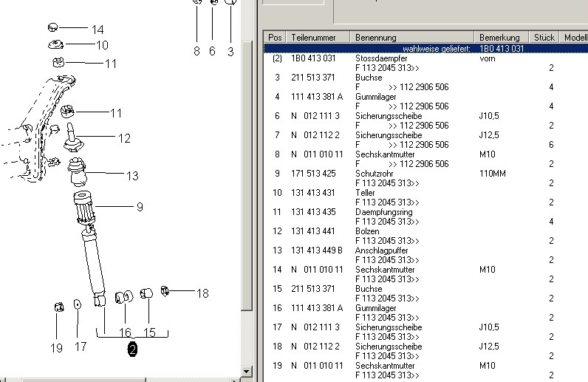The width and height of the screenshot is (588, 382).
Task: Select callout 10 in the parts diagram
Action: (x=102, y=46)
